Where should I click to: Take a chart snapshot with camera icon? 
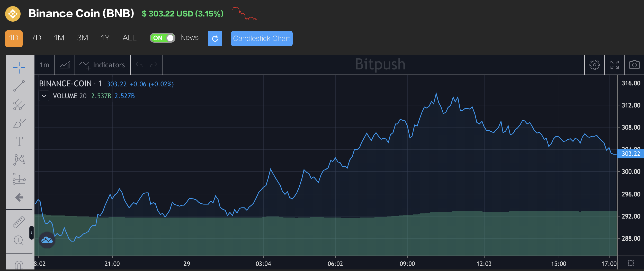pyautogui.click(x=634, y=65)
